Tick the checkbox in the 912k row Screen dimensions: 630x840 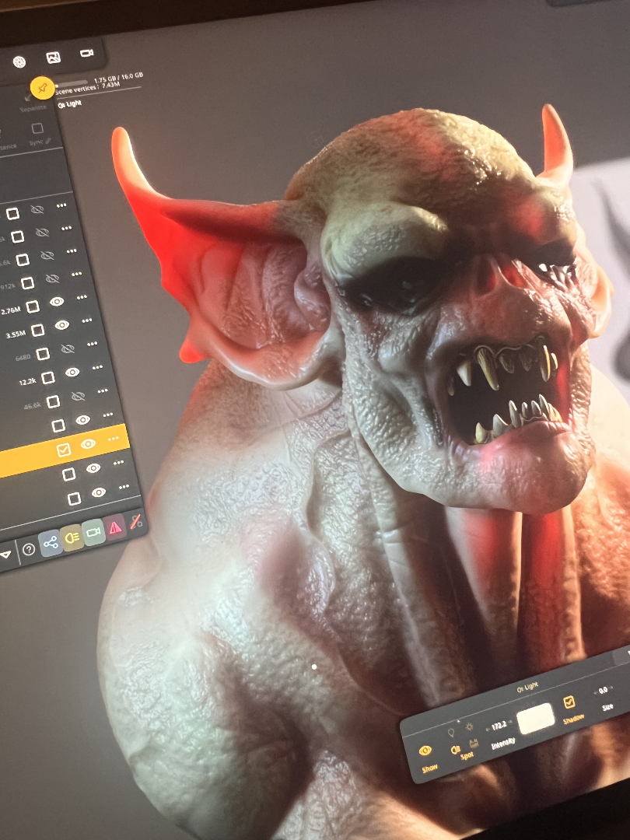click(28, 282)
